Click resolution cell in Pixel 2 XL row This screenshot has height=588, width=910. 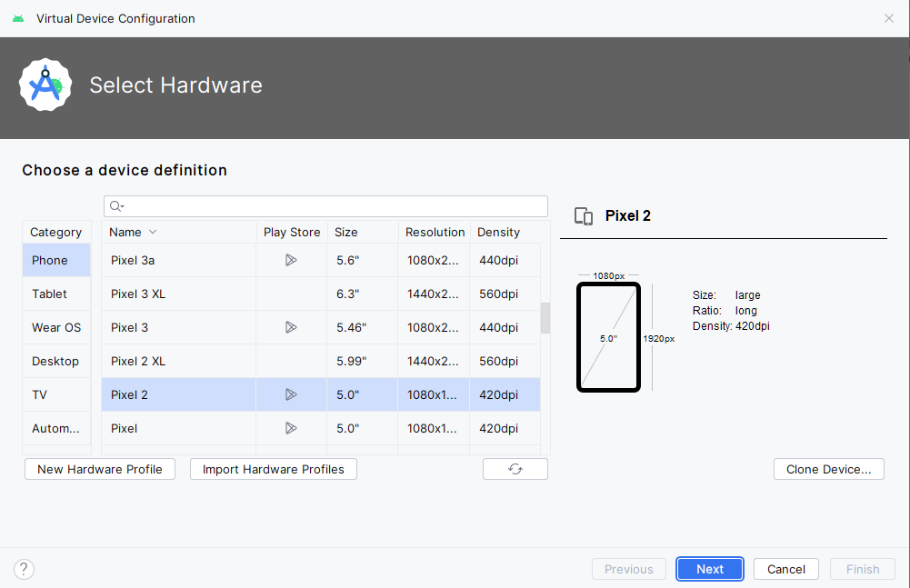(434, 361)
